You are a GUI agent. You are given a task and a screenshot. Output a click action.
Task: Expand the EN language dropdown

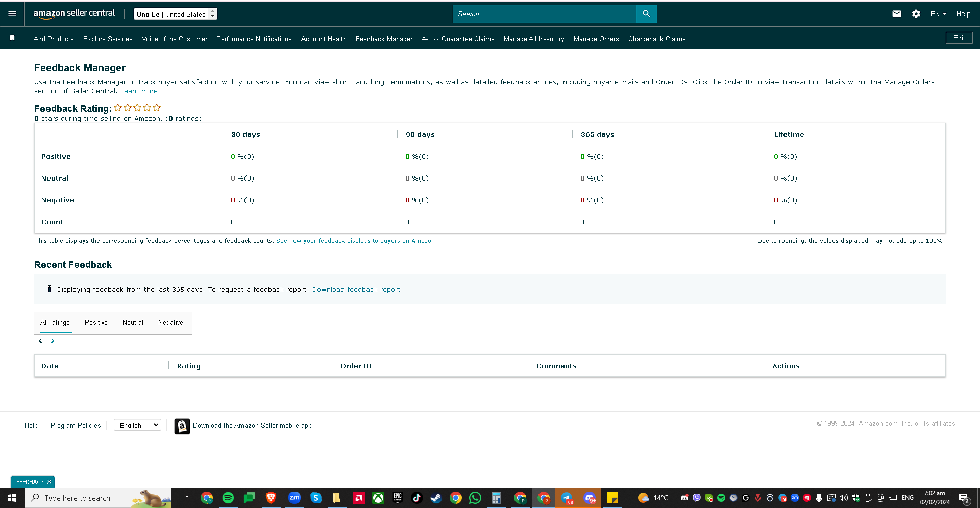pos(938,14)
